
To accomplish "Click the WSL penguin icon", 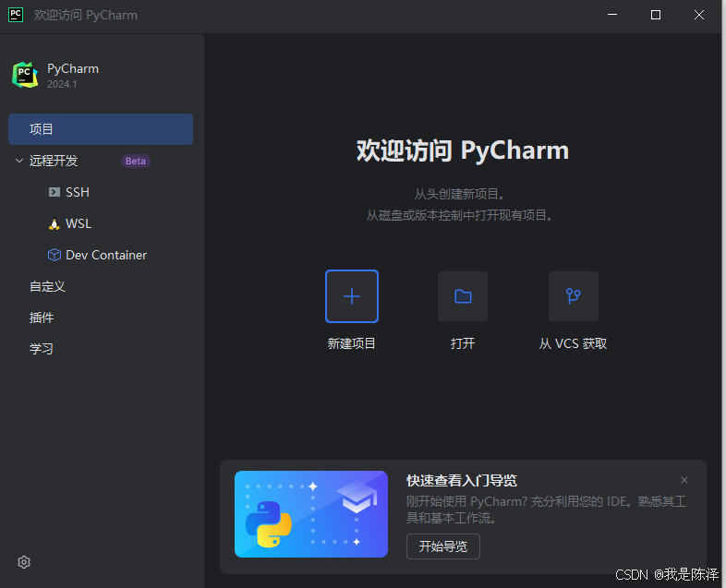I will click(x=54, y=224).
